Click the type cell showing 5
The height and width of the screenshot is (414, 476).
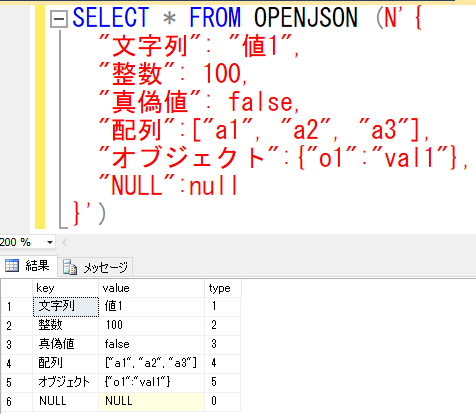222,382
